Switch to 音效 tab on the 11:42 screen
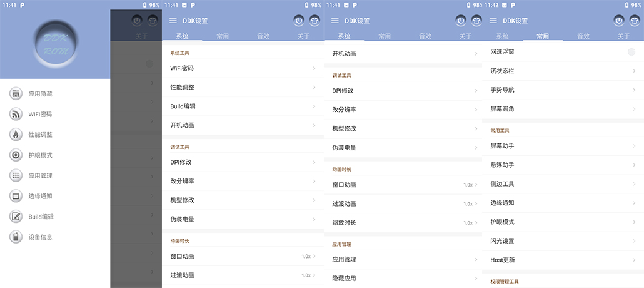Viewport: 644px width, 288px height. pos(583,36)
